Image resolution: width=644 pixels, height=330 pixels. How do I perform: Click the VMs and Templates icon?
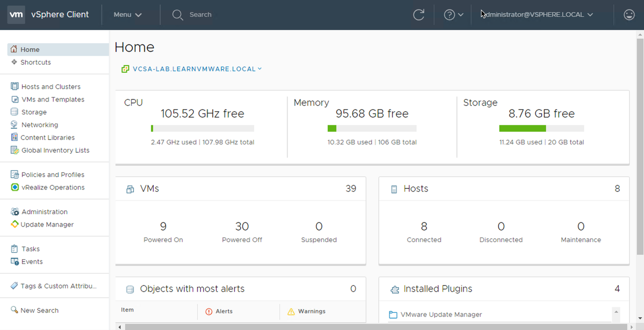[15, 99]
